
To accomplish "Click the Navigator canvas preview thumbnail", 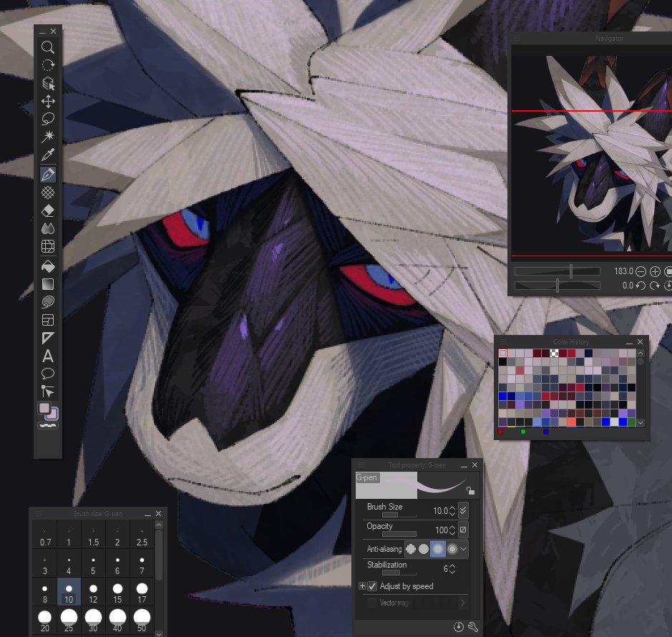I will [591, 152].
